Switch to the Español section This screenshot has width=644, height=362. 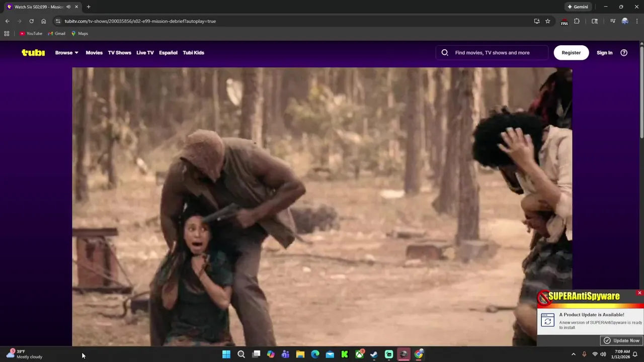(x=168, y=53)
